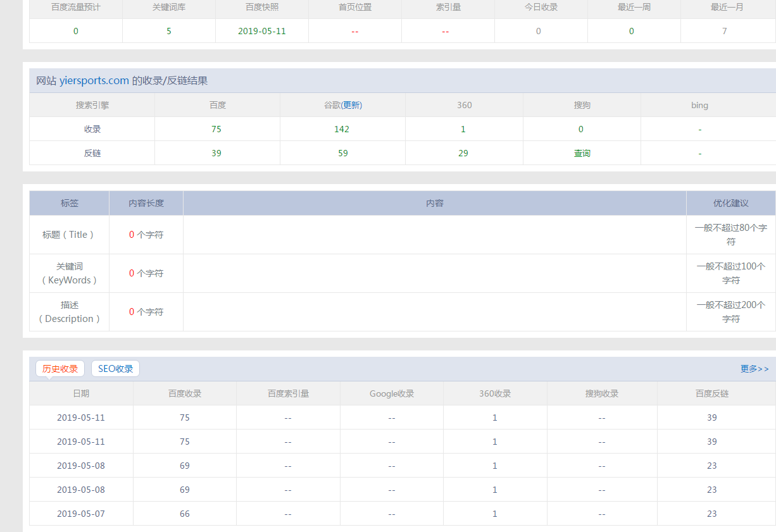Click 一般不超过100个字符 suggestion text
The width and height of the screenshot is (776, 532).
(731, 273)
